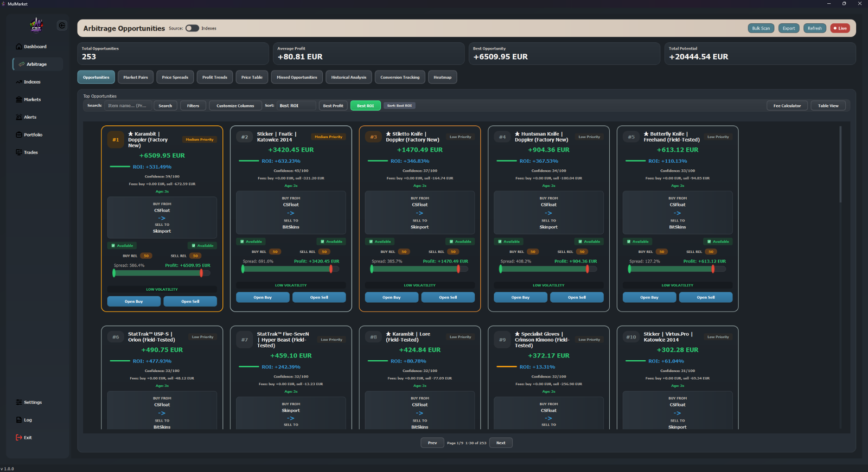
Task: Open Portfolio via the briefcase icon
Action: (x=19, y=135)
